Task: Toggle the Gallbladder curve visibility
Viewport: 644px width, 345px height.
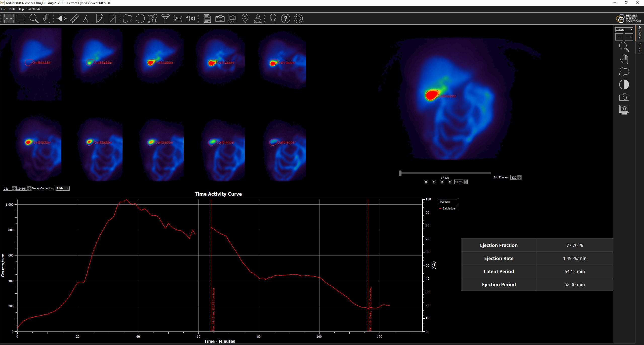Action: pos(447,208)
